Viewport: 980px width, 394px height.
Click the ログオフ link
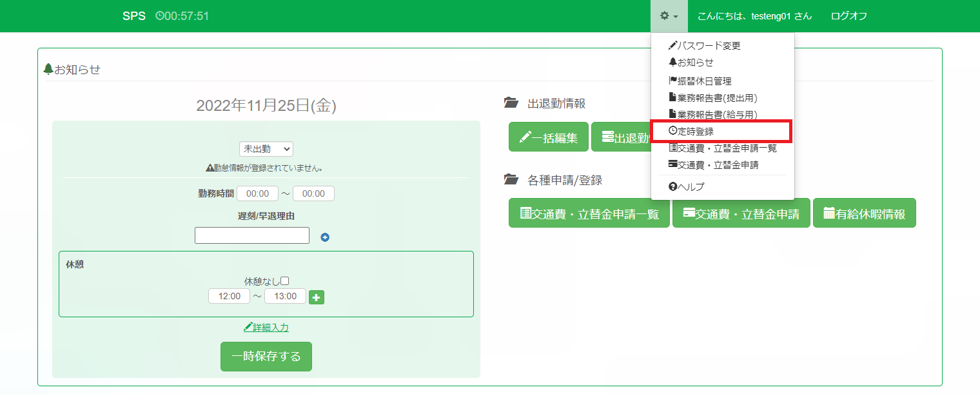(848, 16)
